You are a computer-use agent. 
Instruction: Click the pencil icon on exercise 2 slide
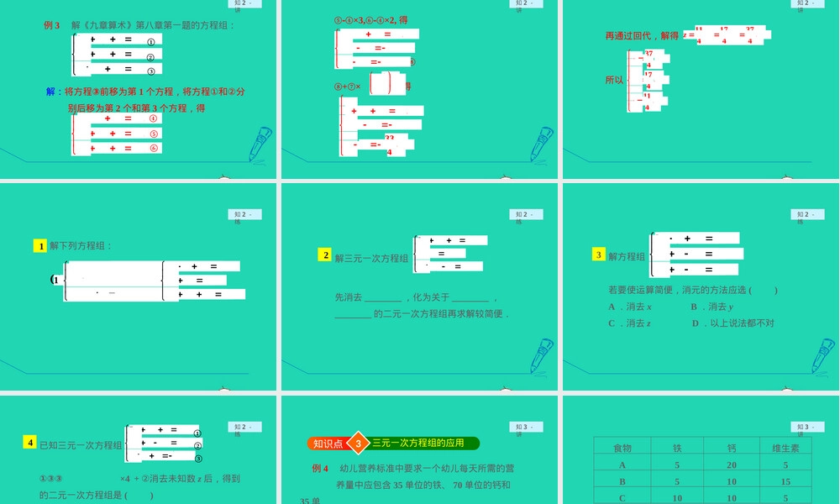pyautogui.click(x=541, y=355)
